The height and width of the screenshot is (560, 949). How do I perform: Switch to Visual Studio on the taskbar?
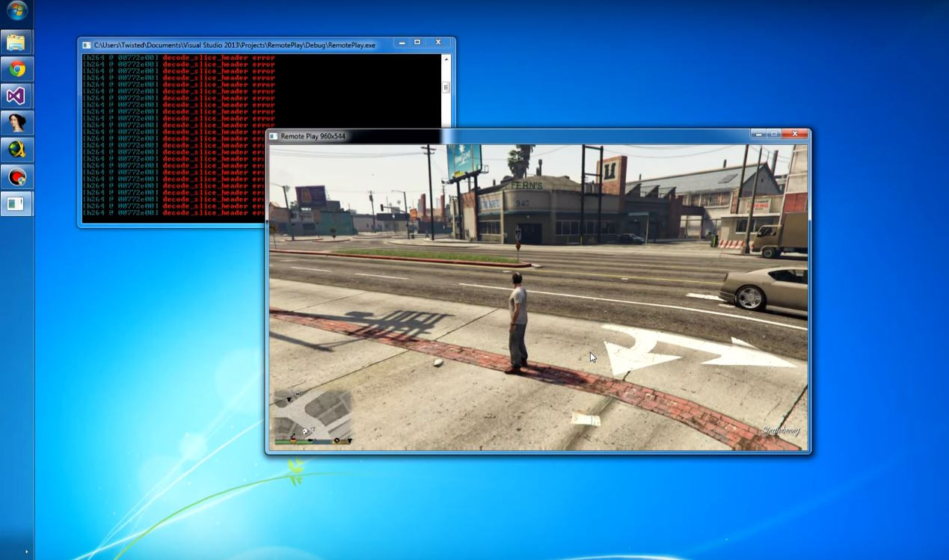[x=16, y=96]
